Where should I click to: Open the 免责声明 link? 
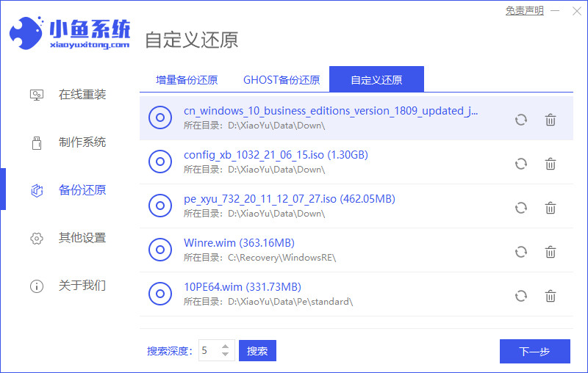(x=525, y=11)
